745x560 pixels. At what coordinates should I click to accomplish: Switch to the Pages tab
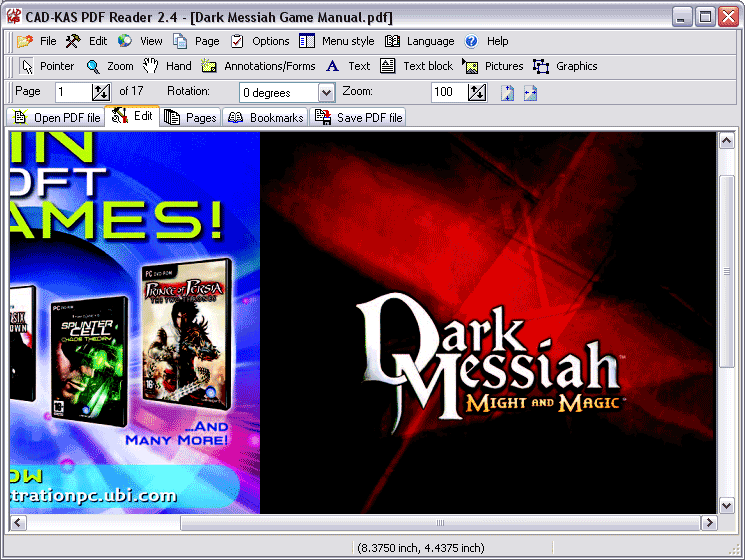(x=190, y=117)
